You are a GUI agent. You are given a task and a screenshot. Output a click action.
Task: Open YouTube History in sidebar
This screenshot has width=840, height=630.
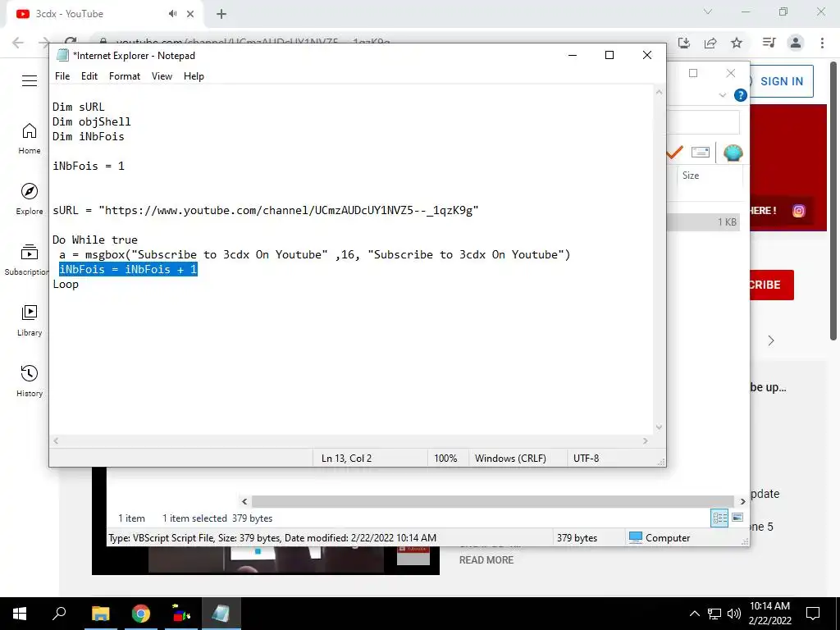point(30,381)
